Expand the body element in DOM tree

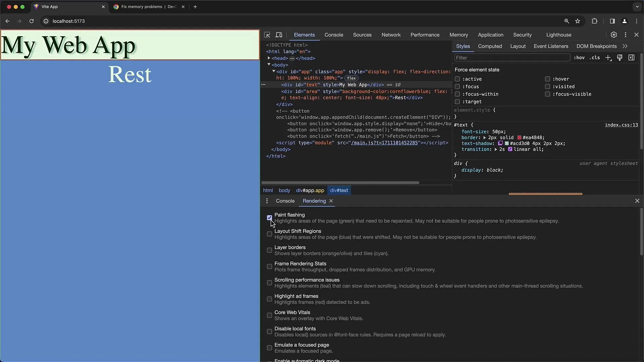pyautogui.click(x=269, y=65)
